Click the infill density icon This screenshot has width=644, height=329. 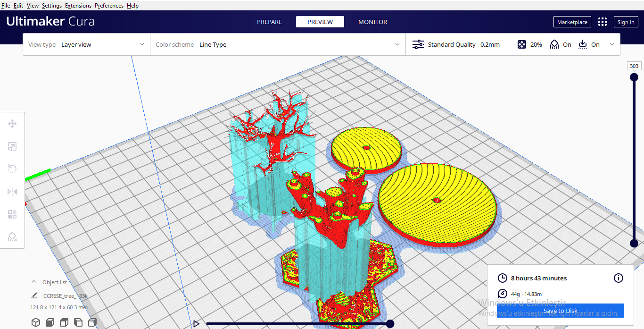(x=522, y=44)
